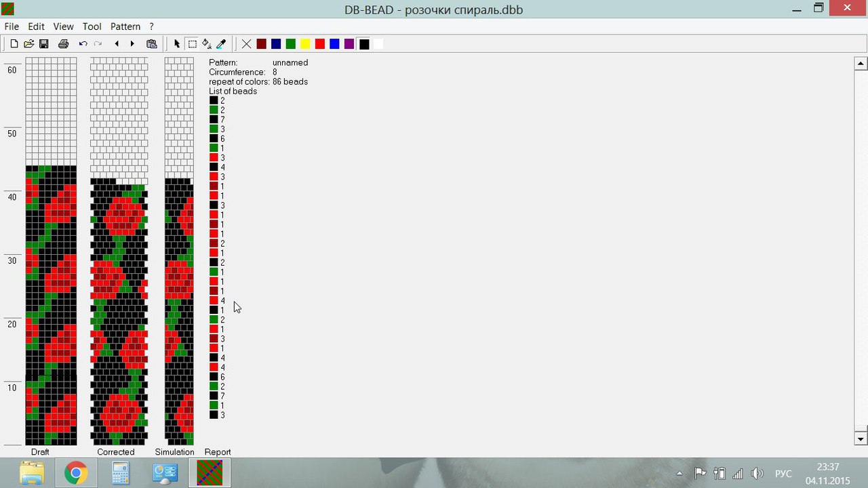
Task: Open the Chrome taskbar icon
Action: pos(76,473)
